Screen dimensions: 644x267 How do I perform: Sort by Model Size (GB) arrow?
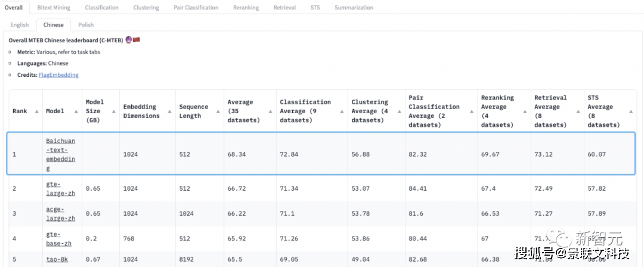[113, 111]
